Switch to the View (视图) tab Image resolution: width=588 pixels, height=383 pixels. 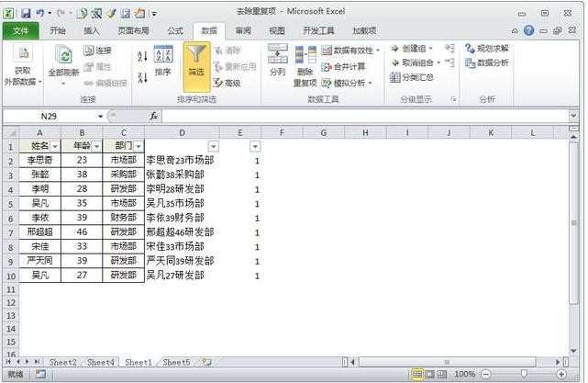277,31
